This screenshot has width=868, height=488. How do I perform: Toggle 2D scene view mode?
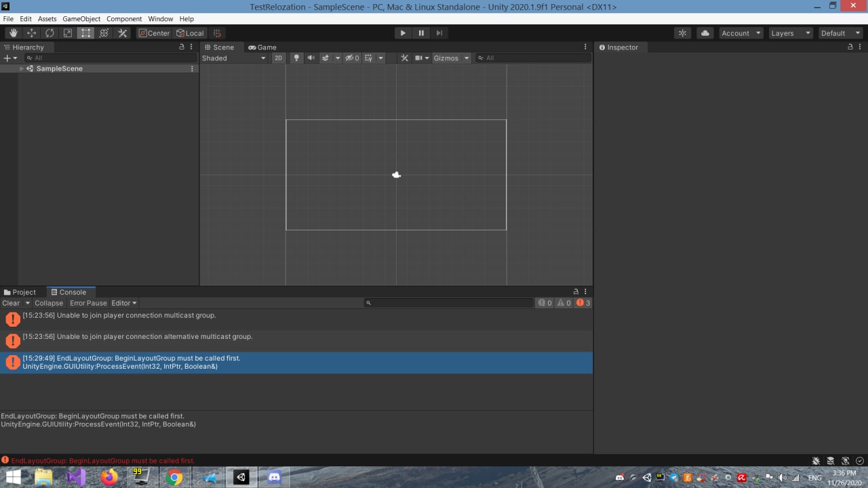pos(278,58)
